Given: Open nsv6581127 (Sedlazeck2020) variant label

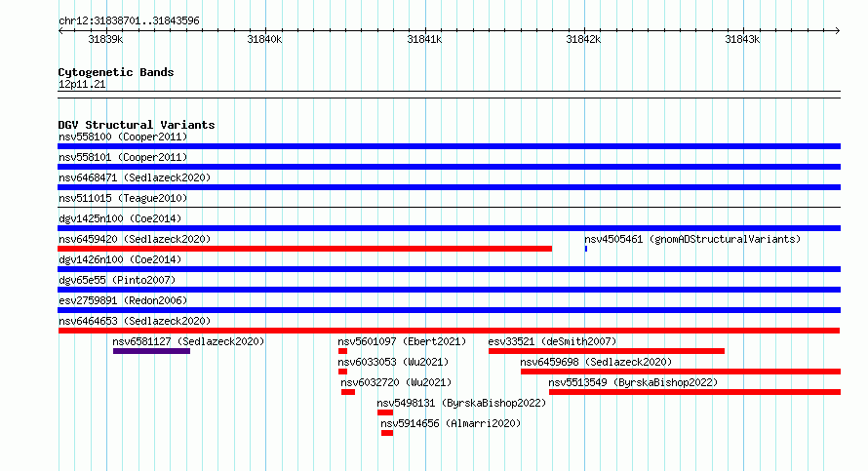Looking at the screenshot, I should tap(188, 341).
